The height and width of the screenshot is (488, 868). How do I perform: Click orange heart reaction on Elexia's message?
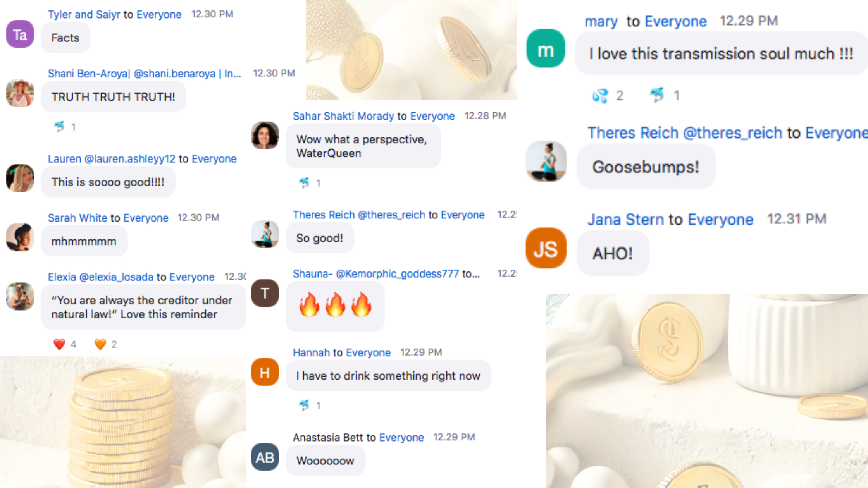click(100, 344)
